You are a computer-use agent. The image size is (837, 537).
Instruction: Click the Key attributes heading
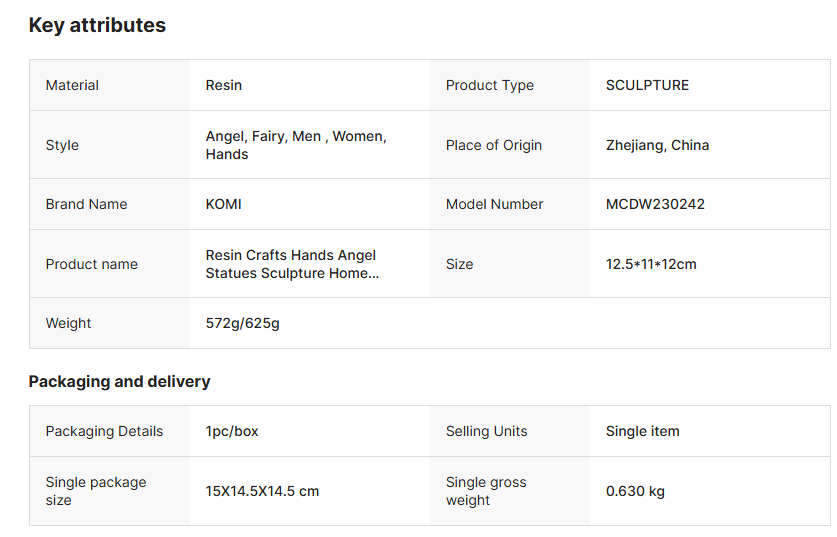(x=97, y=26)
